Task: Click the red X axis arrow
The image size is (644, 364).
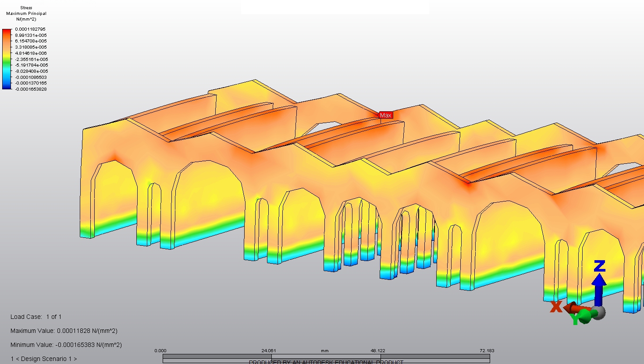Action: (572, 308)
